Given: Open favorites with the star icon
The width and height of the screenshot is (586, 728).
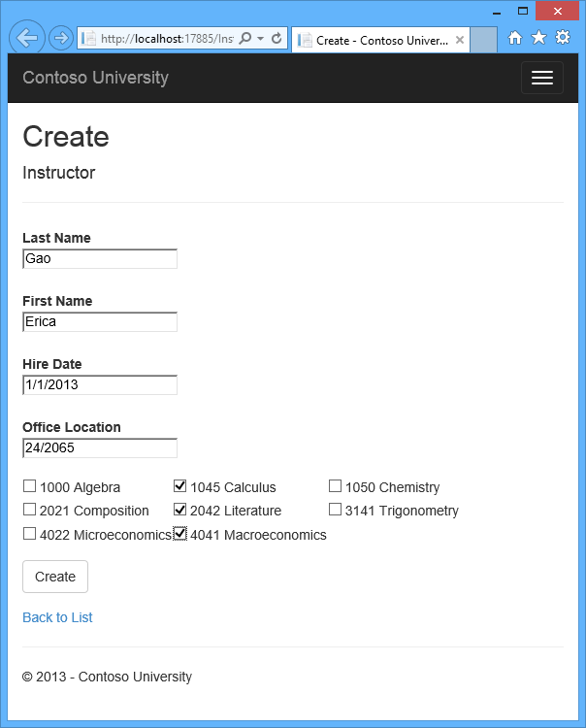Looking at the screenshot, I should [x=538, y=37].
